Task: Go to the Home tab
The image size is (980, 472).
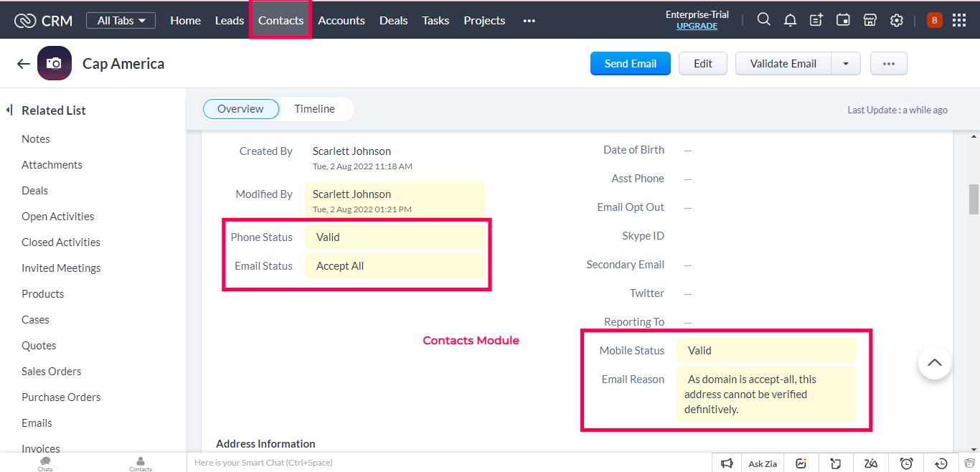Action: point(185,20)
